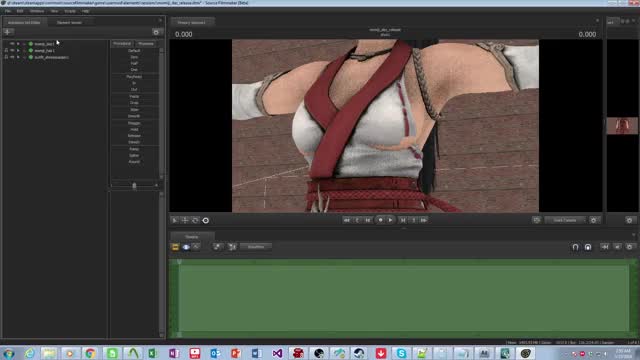This screenshot has height=360, width=640.
Task: Apply the Zero preset
Action: coord(134,57)
